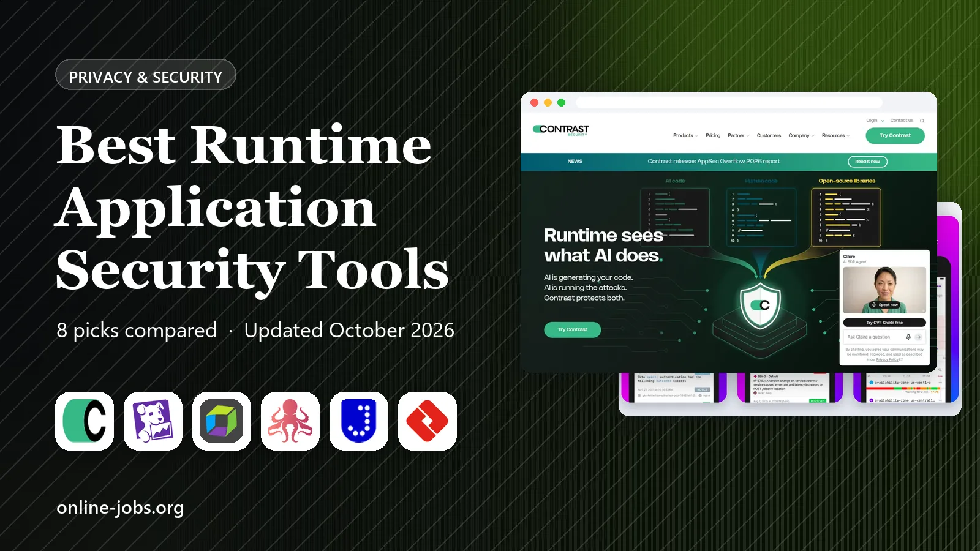Open the Customers nav item

(769, 135)
